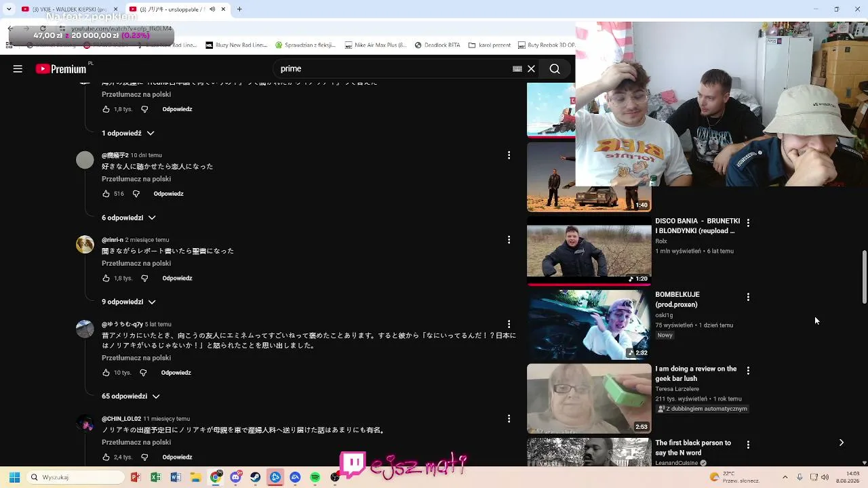Open the YouTube guide hamburger menu
Viewport: 868px width, 488px height.
click(x=18, y=68)
